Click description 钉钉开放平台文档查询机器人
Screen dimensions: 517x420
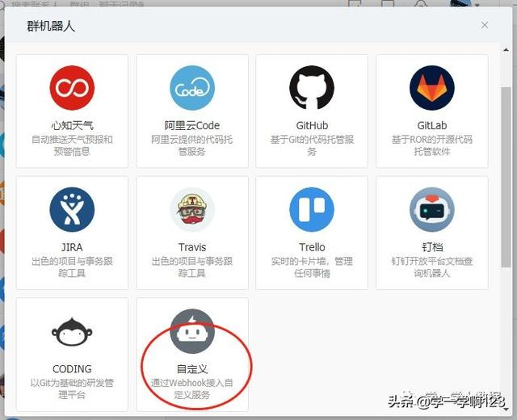pos(432,267)
